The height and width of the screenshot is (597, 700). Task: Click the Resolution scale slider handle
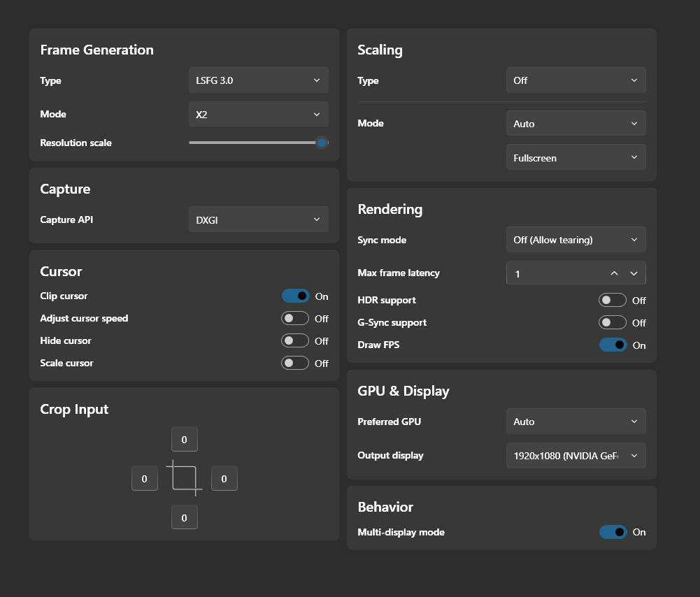[322, 143]
